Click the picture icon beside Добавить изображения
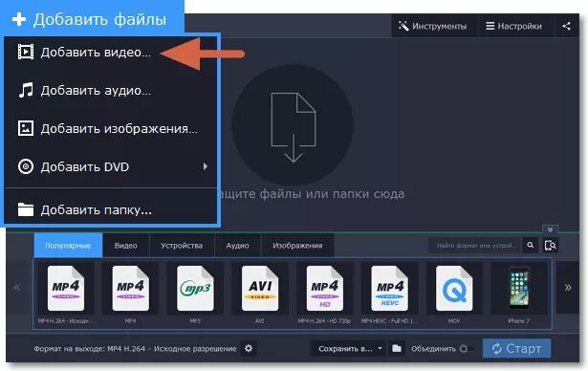This screenshot has height=371, width=588. tap(26, 128)
